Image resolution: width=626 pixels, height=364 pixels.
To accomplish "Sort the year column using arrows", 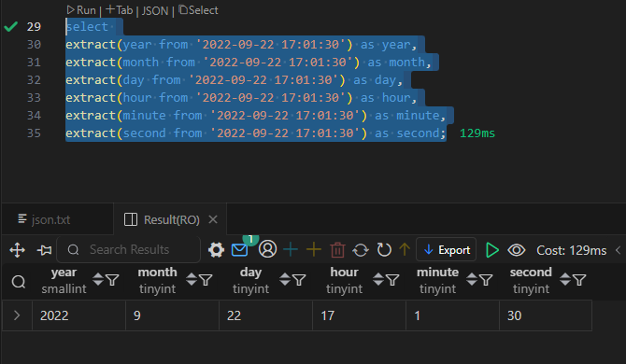I will pyautogui.click(x=98, y=279).
